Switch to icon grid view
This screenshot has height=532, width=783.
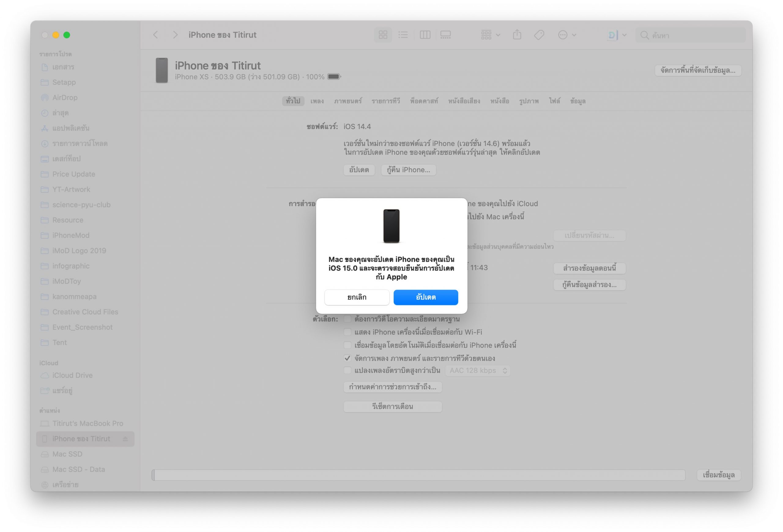(383, 35)
